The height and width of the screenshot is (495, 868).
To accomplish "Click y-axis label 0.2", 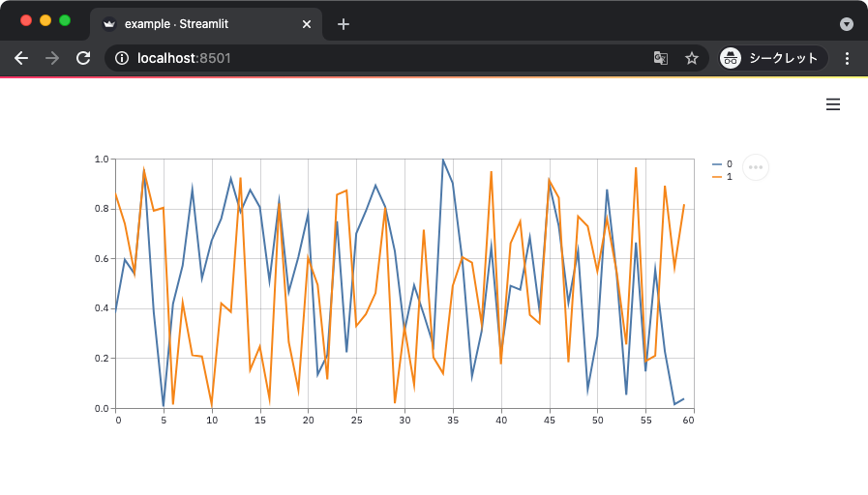I will [102, 359].
